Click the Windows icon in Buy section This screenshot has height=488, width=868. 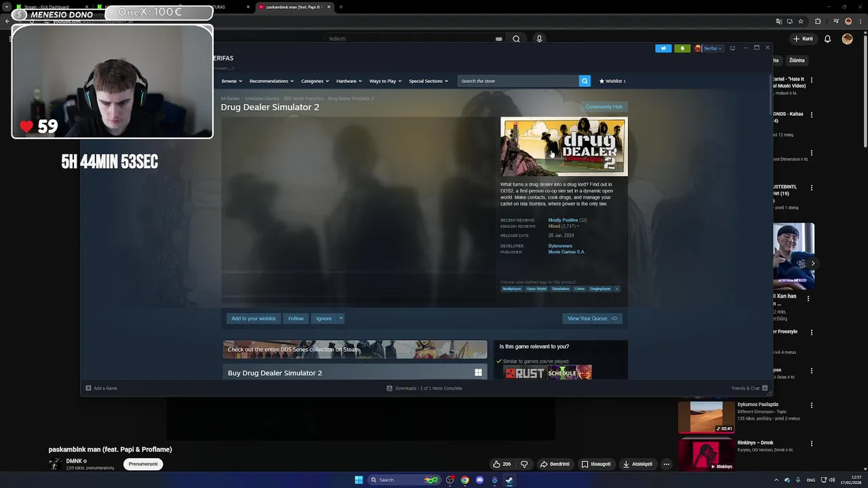pyautogui.click(x=478, y=373)
